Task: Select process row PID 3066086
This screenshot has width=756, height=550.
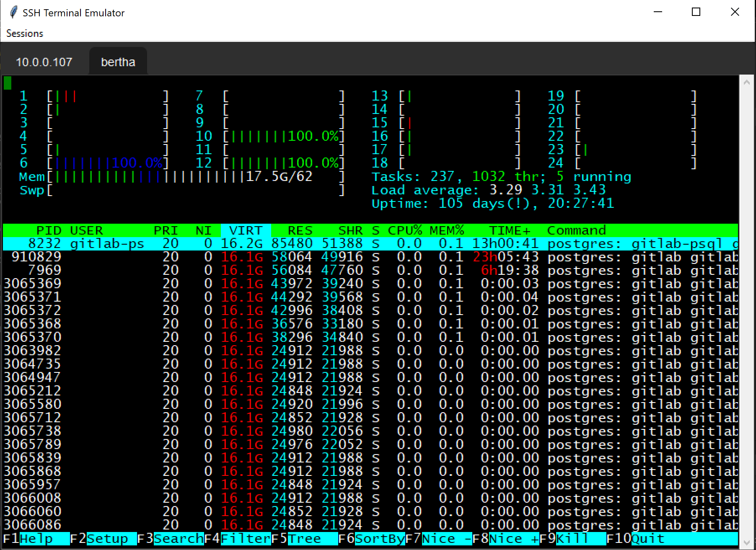Action: (370, 525)
